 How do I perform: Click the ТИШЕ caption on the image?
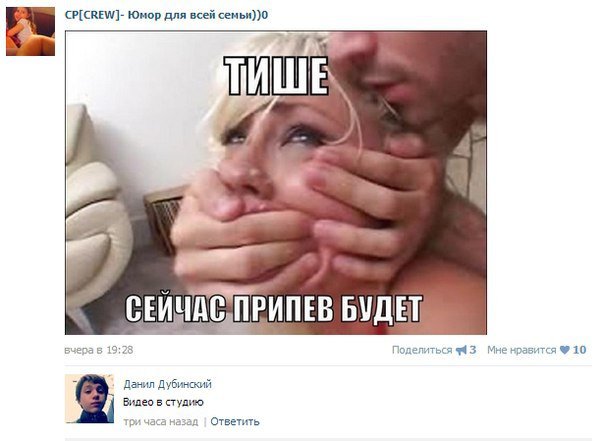point(277,76)
